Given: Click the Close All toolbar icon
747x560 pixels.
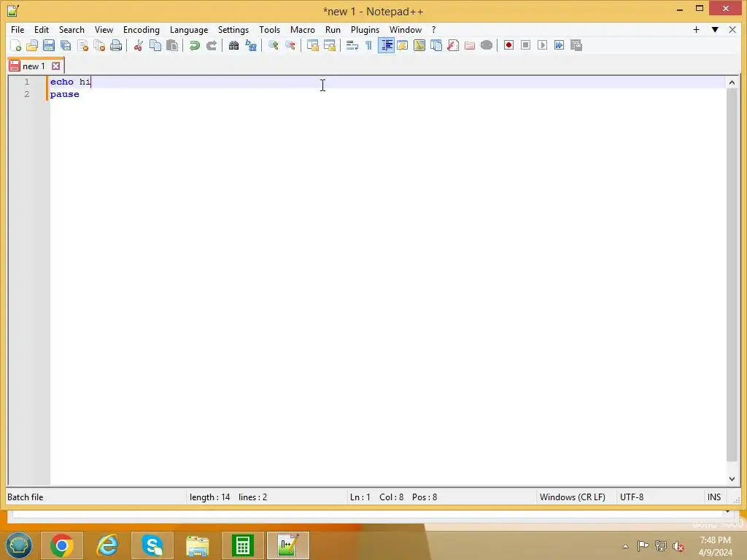Looking at the screenshot, I should [99, 45].
